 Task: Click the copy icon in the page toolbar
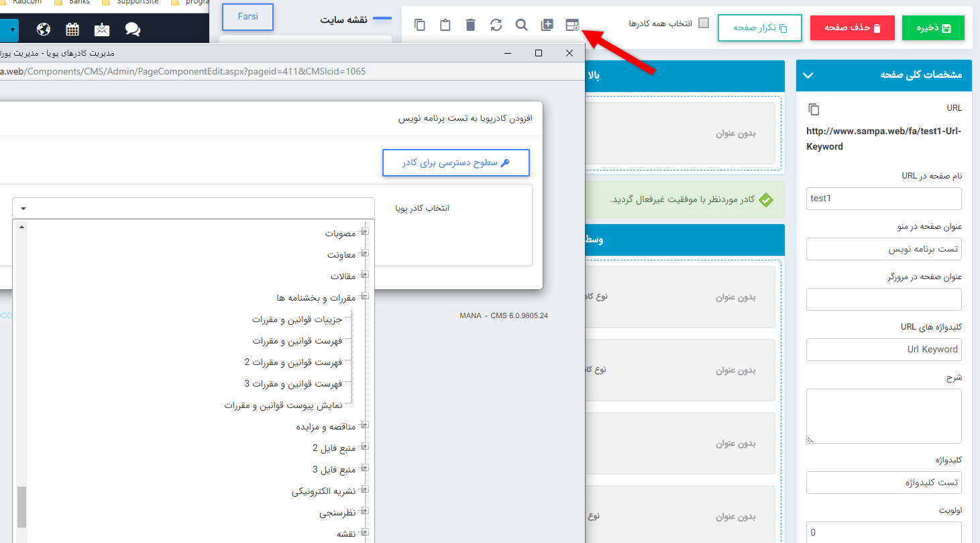point(420,26)
